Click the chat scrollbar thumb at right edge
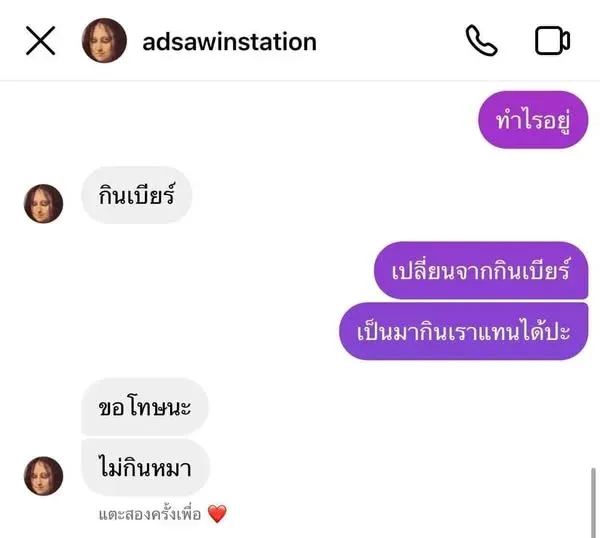The height and width of the screenshot is (538, 600). 593,502
